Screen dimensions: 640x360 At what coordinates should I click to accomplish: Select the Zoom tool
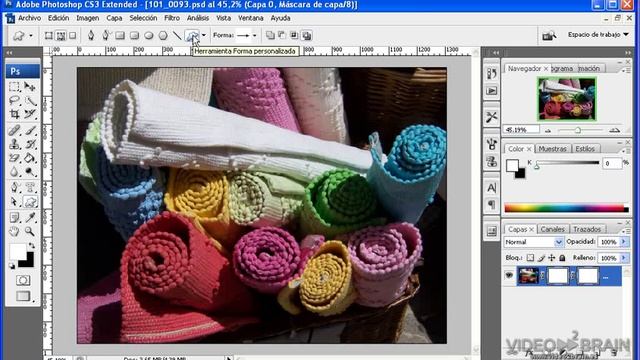pos(30,231)
